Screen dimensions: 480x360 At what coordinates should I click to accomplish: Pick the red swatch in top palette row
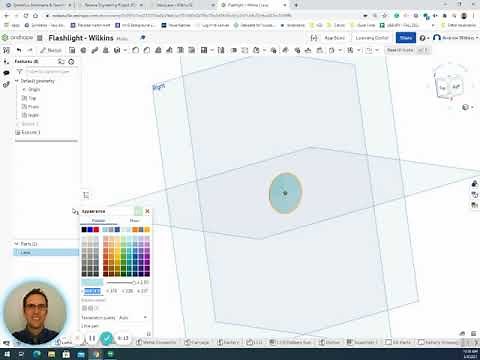click(x=96, y=230)
